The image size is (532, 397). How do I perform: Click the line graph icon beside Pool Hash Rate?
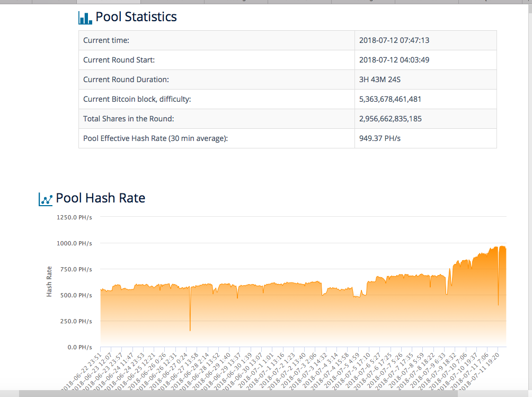[46, 199]
